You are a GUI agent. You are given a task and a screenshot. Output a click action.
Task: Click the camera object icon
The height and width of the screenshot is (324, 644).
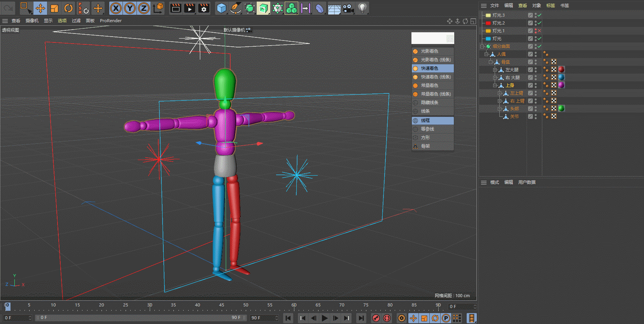coord(348,8)
